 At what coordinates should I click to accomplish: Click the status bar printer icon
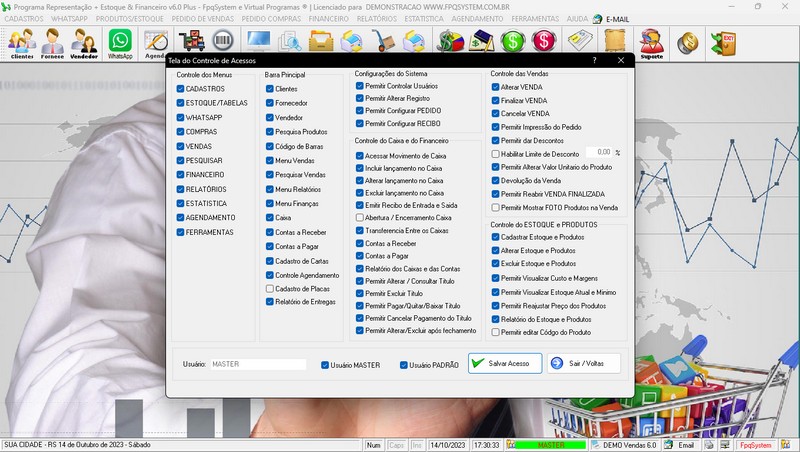(709, 445)
